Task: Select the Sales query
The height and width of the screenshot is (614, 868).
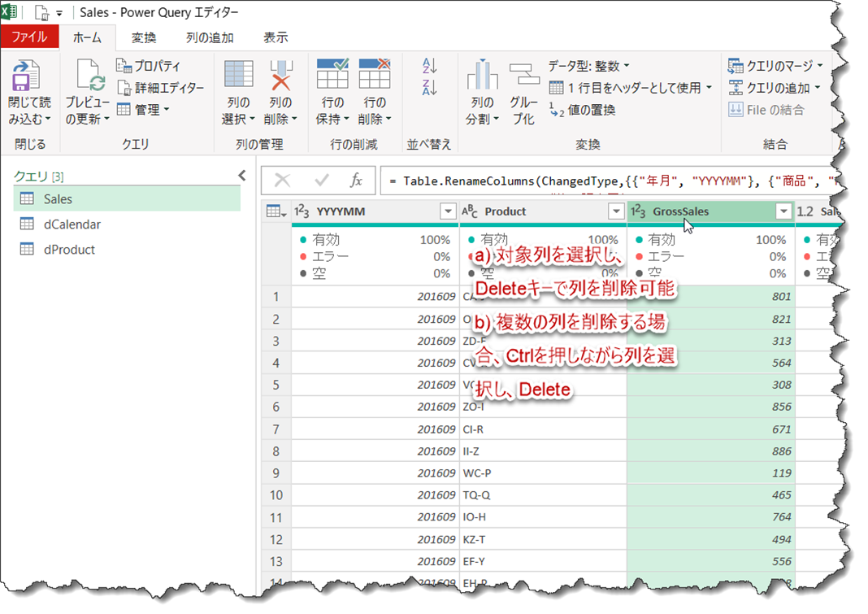Action: click(x=127, y=198)
